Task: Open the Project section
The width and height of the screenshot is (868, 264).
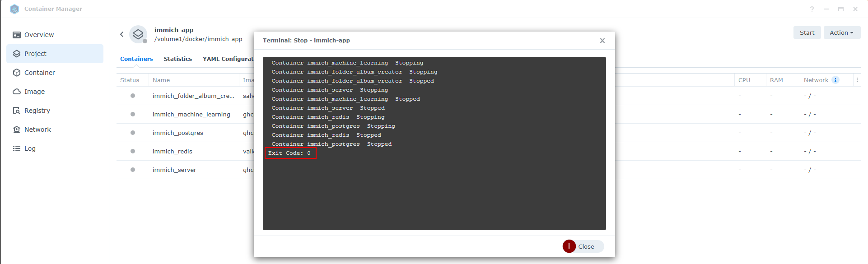Action: pyautogui.click(x=35, y=54)
